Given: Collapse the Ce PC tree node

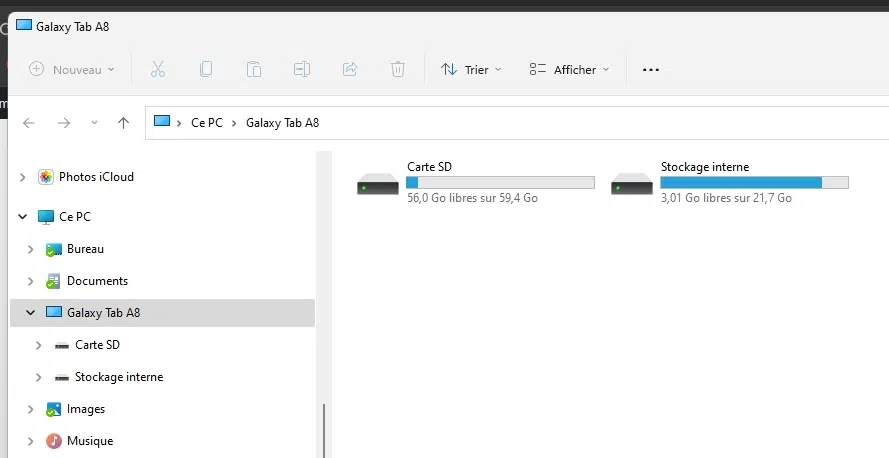Looking at the screenshot, I should [x=23, y=217].
